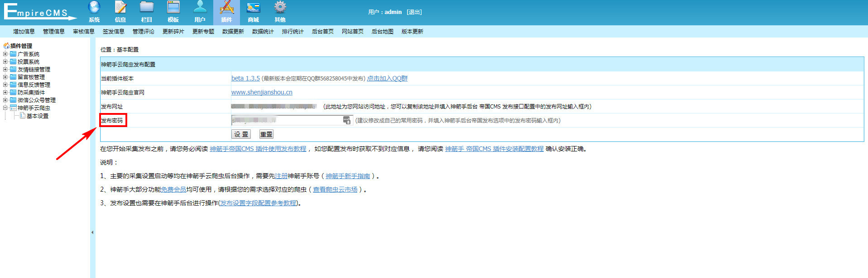Viewport: 868px width, 278px height.
Task: Click the password manager icon in 发布密码 field
Action: pos(346,120)
